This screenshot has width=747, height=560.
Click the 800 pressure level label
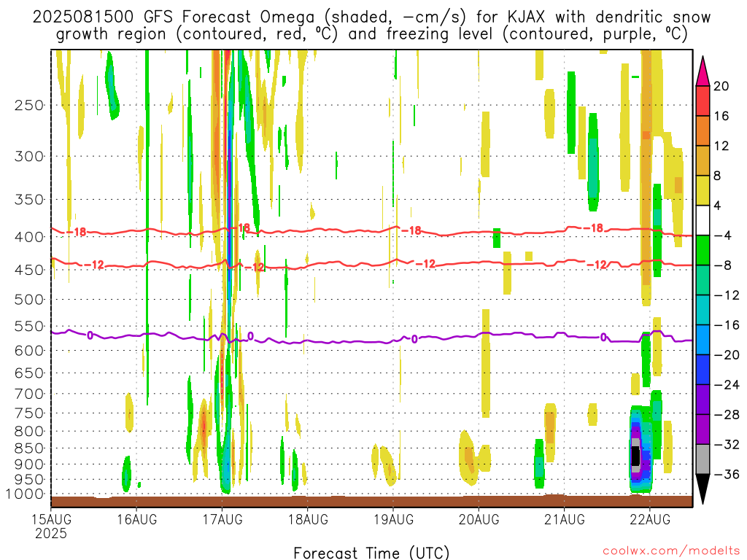29,432
